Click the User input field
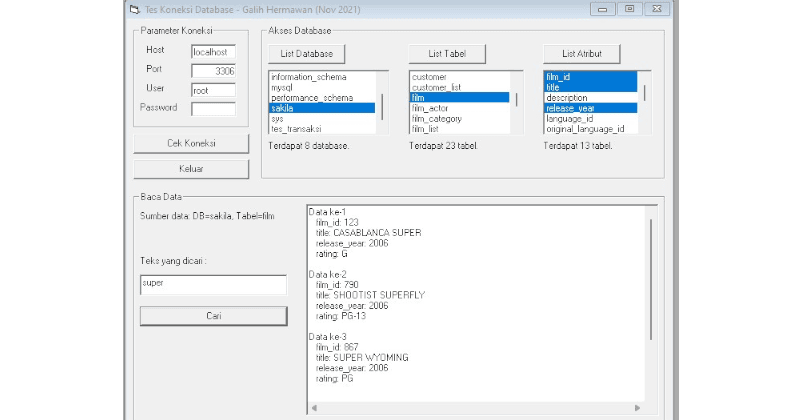This screenshot has height=420, width=800. click(213, 90)
